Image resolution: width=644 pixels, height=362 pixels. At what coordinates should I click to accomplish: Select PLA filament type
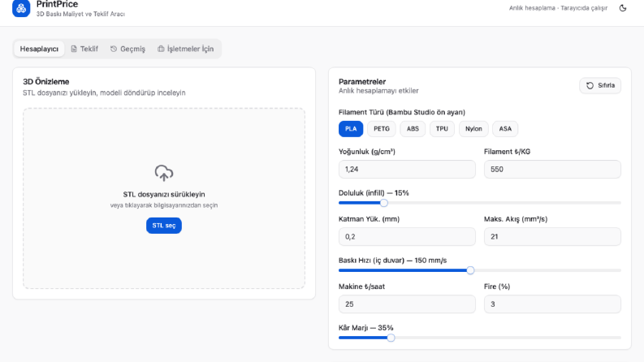click(x=351, y=129)
